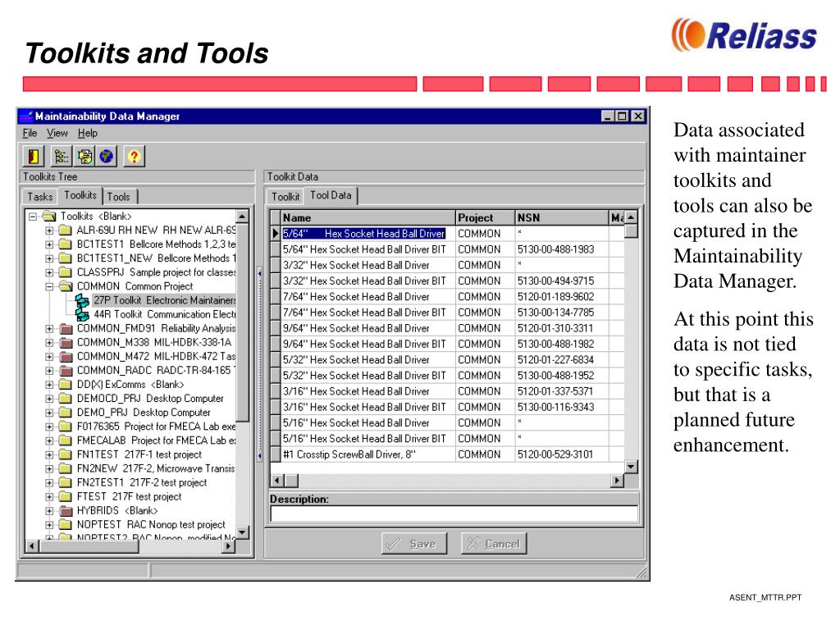Open the View menu
This screenshot has height=630, width=840.
click(x=57, y=133)
